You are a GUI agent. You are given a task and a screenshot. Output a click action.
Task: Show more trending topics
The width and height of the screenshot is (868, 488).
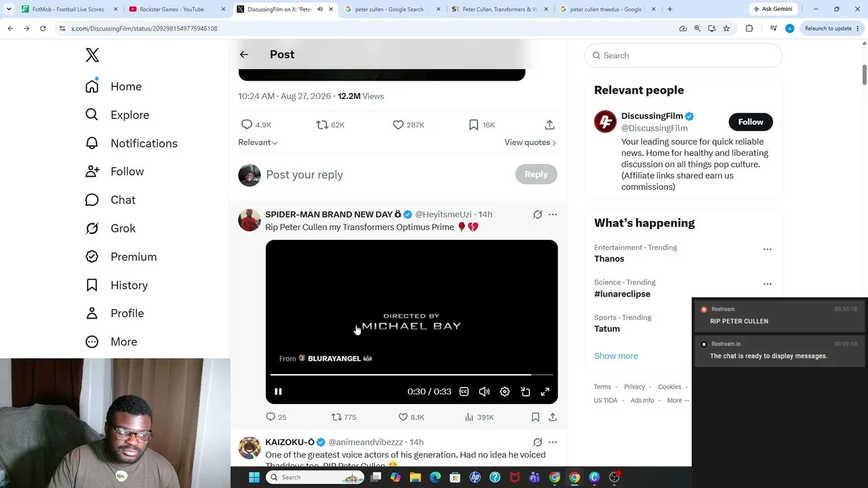616,356
